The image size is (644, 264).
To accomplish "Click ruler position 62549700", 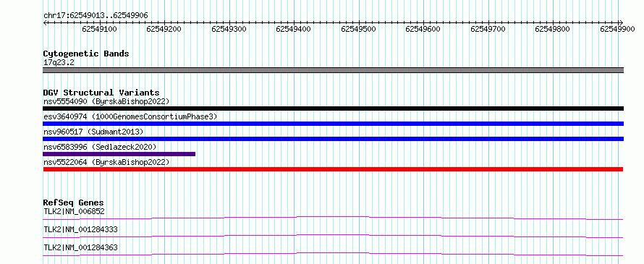I will [x=488, y=29].
